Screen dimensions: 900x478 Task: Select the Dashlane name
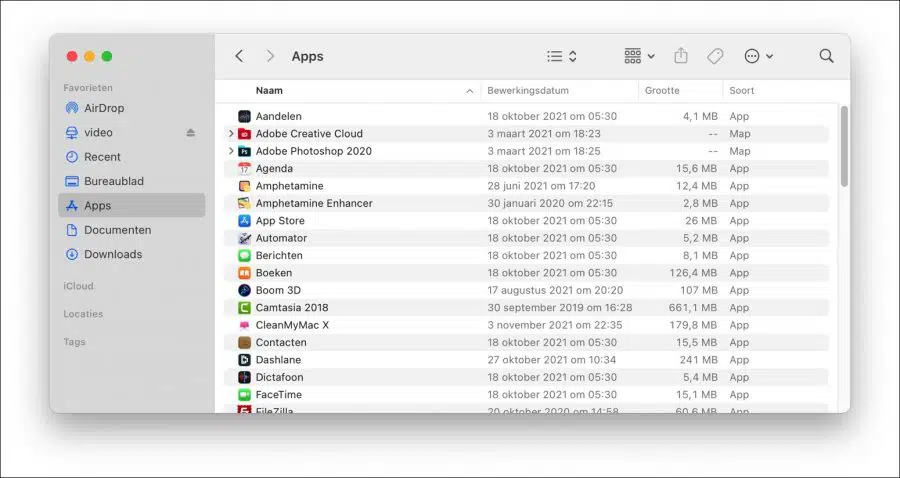pyautogui.click(x=278, y=360)
